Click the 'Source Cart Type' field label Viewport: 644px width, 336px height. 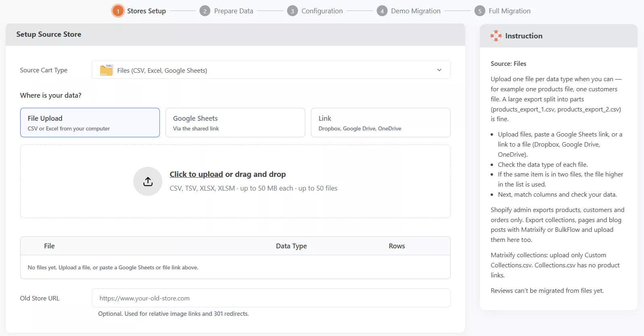44,70
